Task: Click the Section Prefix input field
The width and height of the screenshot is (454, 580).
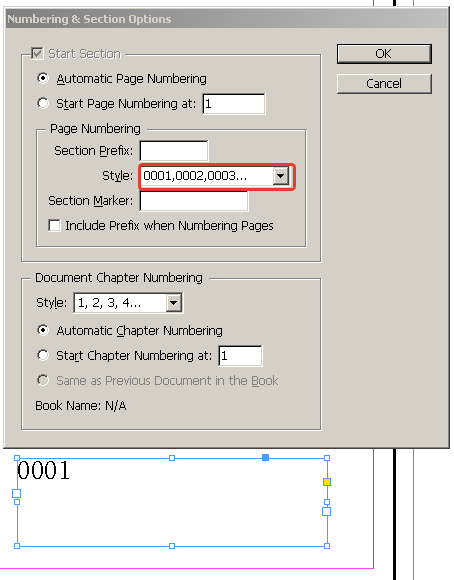Action: 174,151
